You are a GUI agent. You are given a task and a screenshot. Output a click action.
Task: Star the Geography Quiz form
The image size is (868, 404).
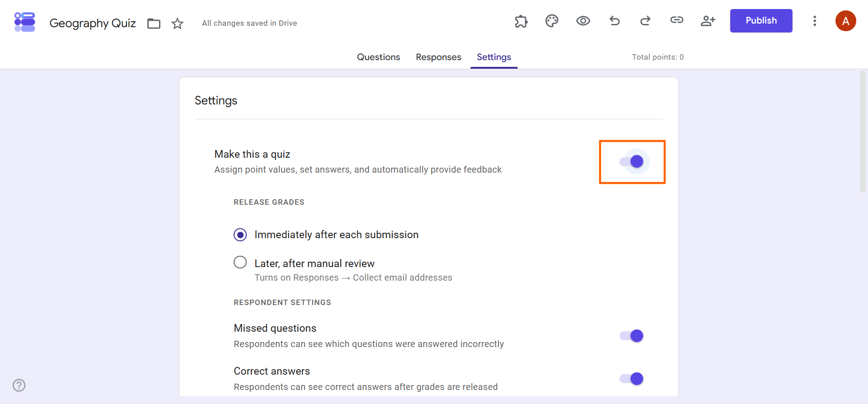click(x=178, y=23)
